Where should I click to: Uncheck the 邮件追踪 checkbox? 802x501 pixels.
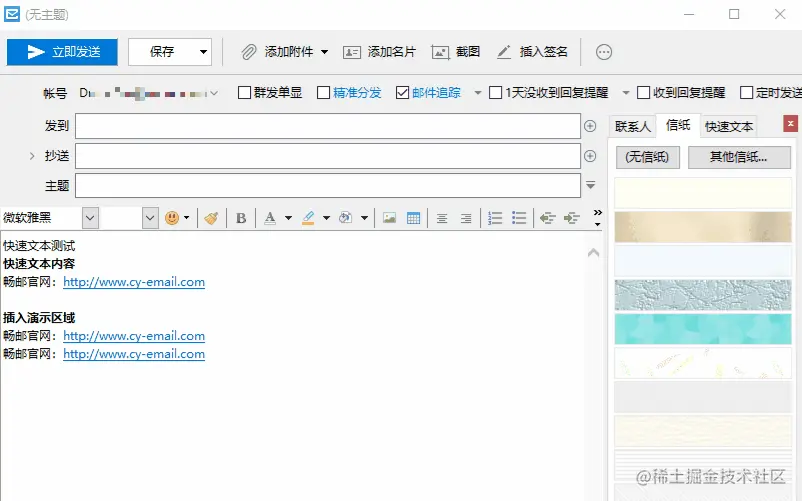403,93
